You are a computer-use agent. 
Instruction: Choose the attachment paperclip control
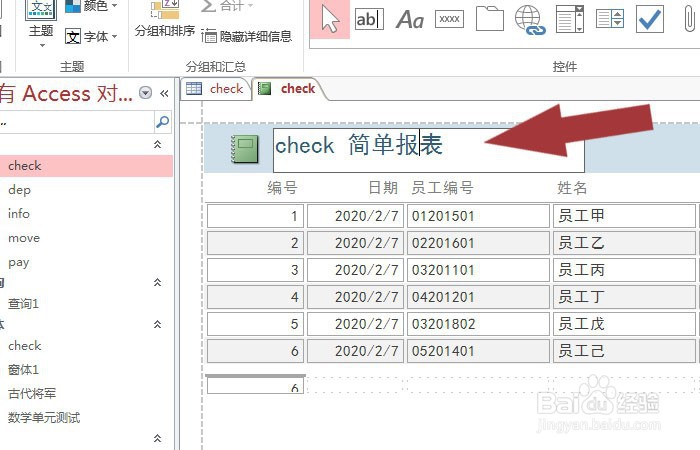tap(690, 19)
